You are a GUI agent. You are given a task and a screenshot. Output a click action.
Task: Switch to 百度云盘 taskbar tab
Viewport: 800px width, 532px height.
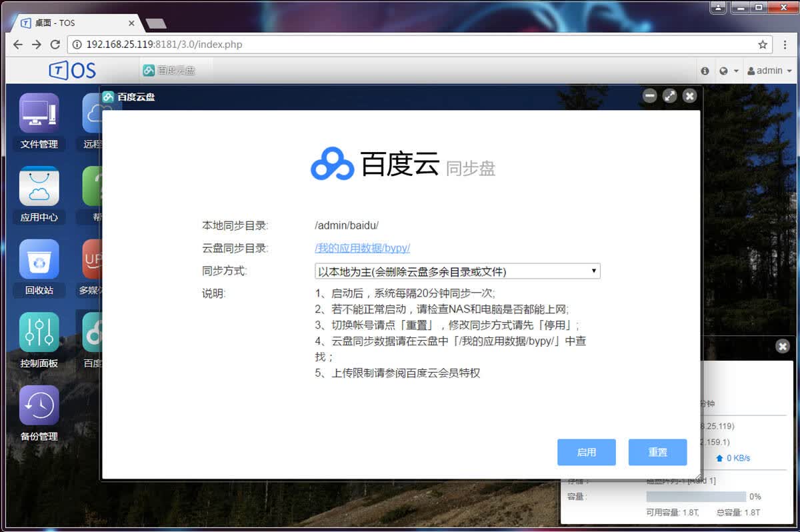tap(168, 70)
